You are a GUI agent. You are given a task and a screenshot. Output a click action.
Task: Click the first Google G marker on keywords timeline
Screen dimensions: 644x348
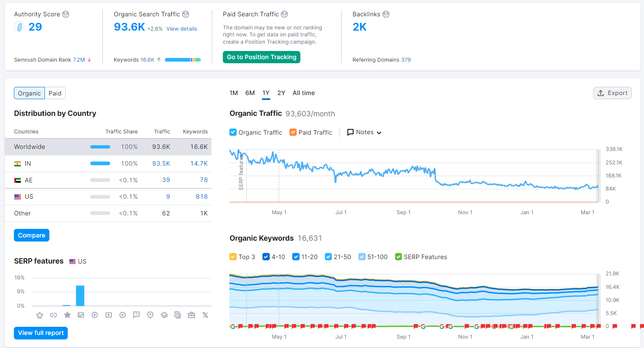(x=233, y=326)
